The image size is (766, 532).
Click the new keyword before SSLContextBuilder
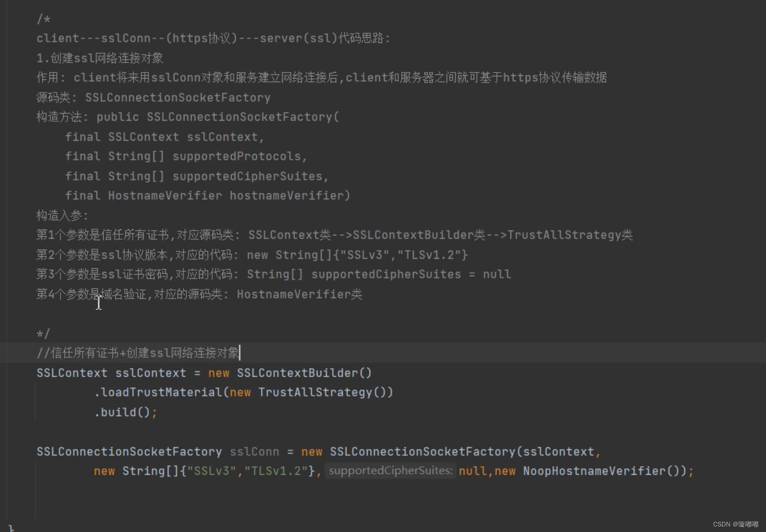219,373
